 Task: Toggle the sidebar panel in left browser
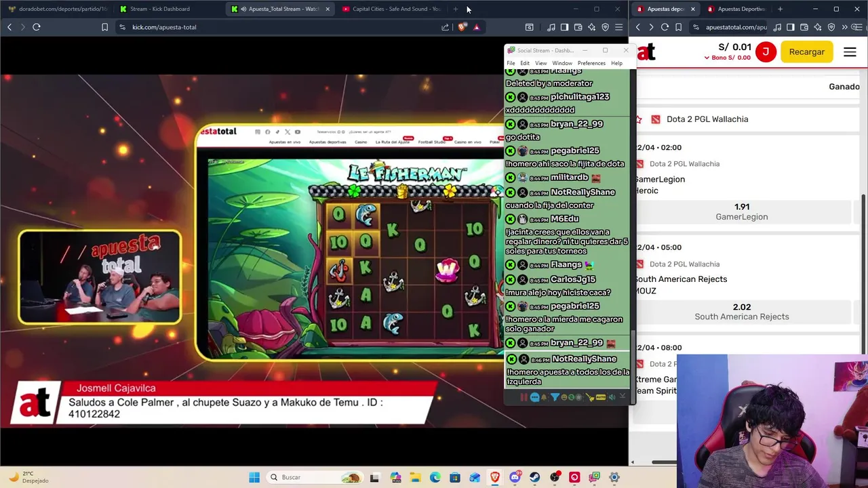pyautogui.click(x=564, y=27)
